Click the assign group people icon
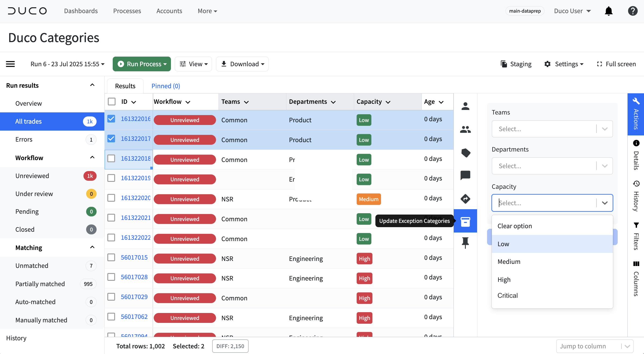 (465, 130)
